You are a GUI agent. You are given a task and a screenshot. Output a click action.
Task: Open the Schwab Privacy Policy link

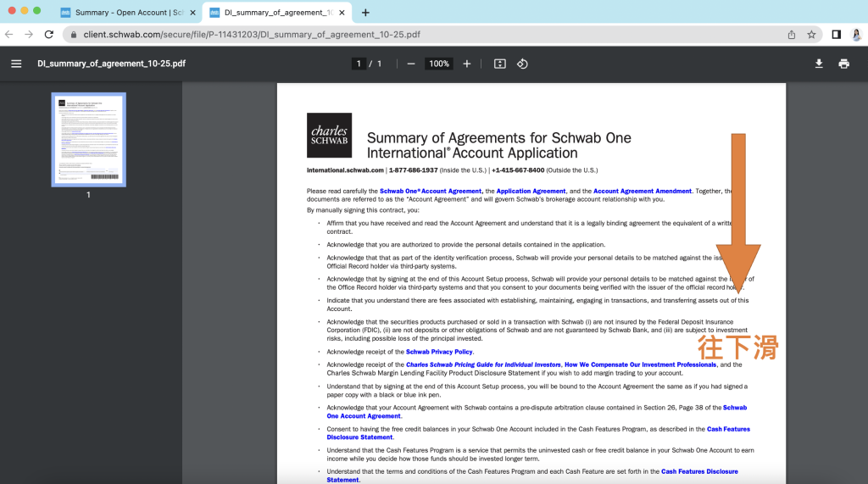point(439,352)
